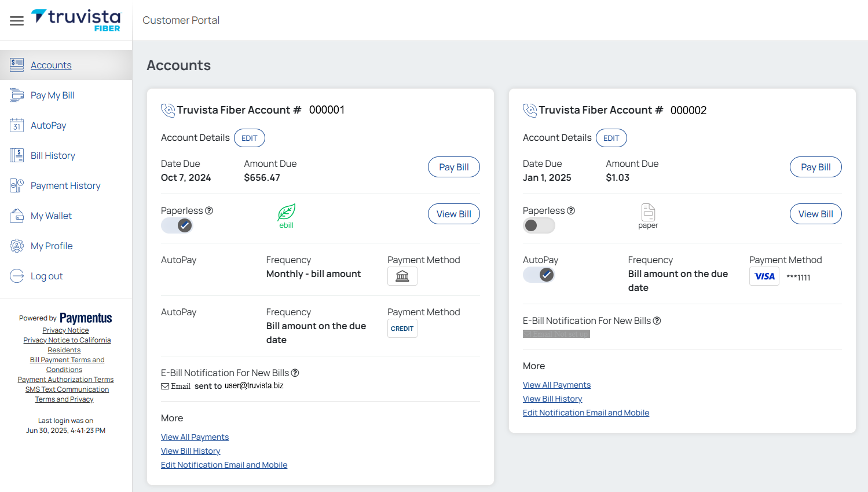Viewport: 868px width, 492px height.
Task: Click the Visa card payment method icon
Action: (764, 276)
